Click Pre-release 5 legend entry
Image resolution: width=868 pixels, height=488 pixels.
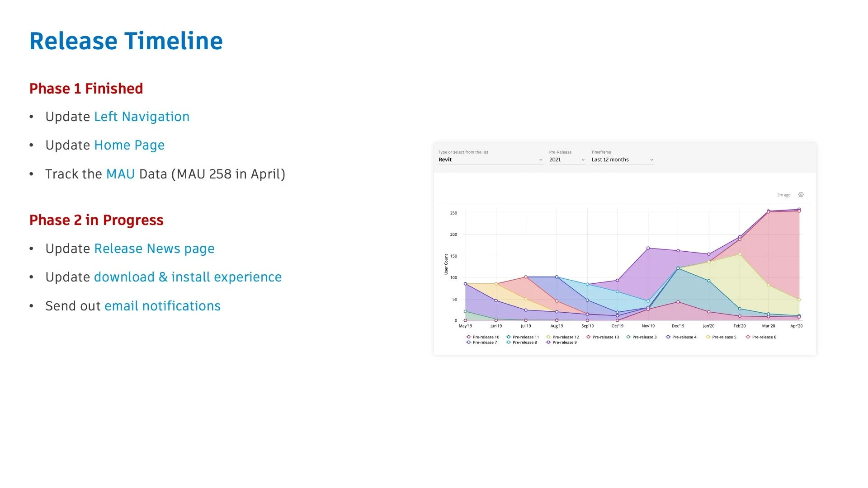724,337
